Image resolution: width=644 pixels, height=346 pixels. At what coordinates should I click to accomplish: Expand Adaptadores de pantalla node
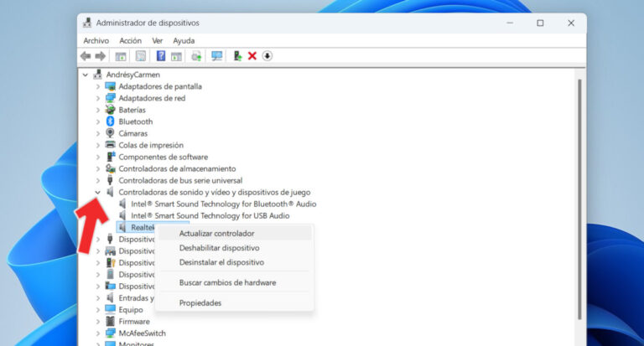pyautogui.click(x=98, y=86)
